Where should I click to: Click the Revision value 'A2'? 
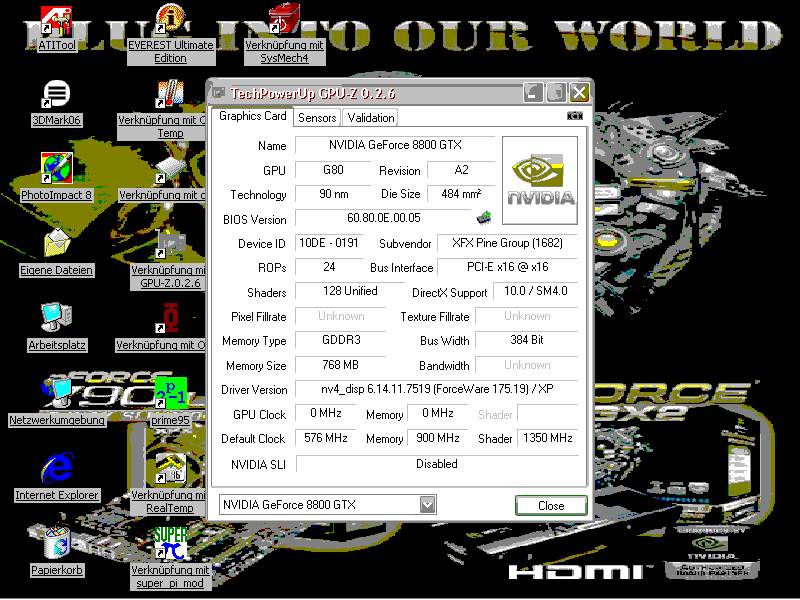[461, 170]
